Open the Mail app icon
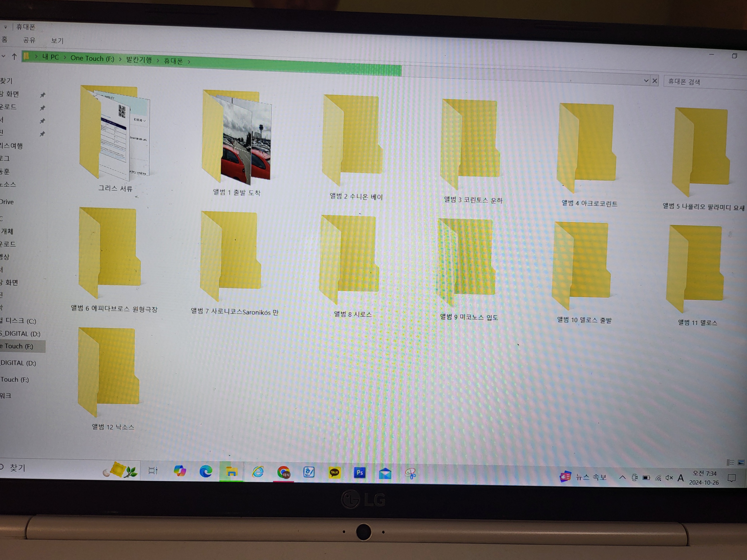The width and height of the screenshot is (747, 560). (x=385, y=473)
